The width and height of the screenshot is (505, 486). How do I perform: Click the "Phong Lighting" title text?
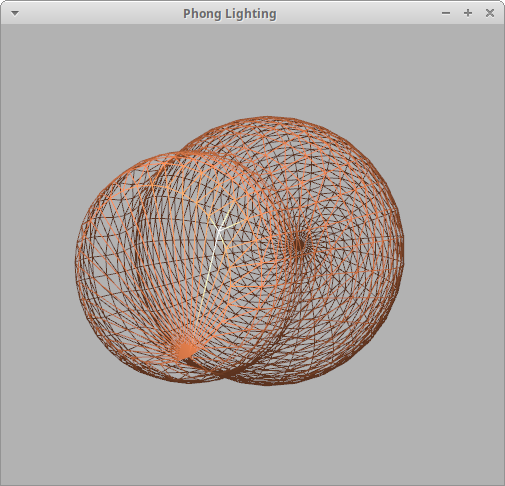click(230, 14)
